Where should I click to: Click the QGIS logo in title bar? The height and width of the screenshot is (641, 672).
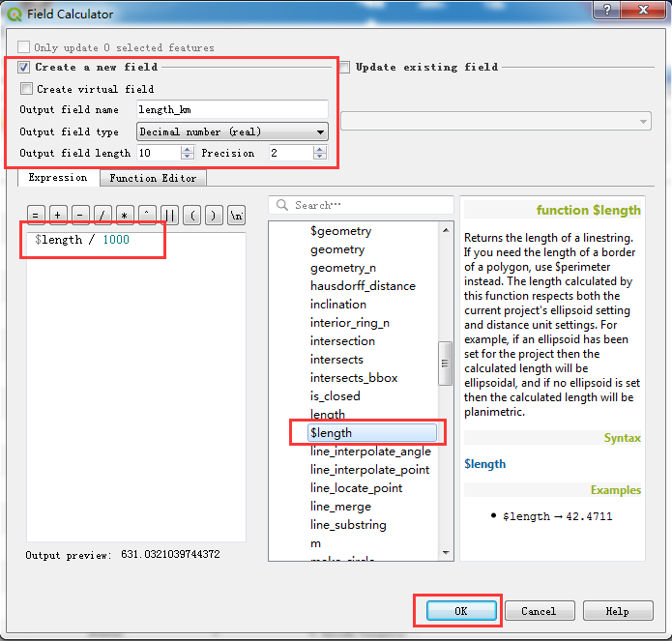(x=15, y=15)
